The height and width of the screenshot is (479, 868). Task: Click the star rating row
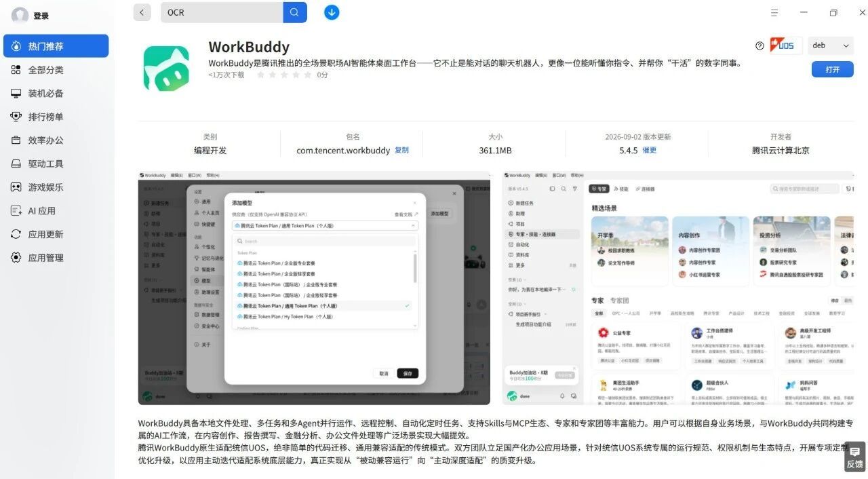[283, 75]
